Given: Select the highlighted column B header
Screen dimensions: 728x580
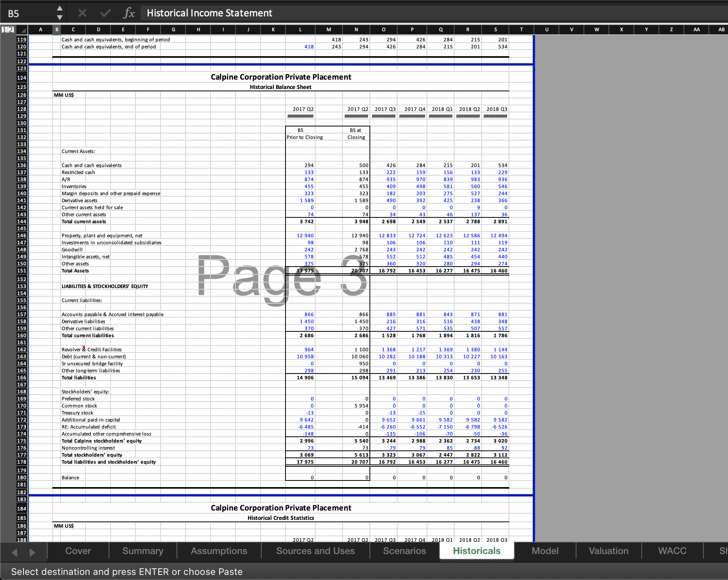Looking at the screenshot, I should tap(57, 30).
